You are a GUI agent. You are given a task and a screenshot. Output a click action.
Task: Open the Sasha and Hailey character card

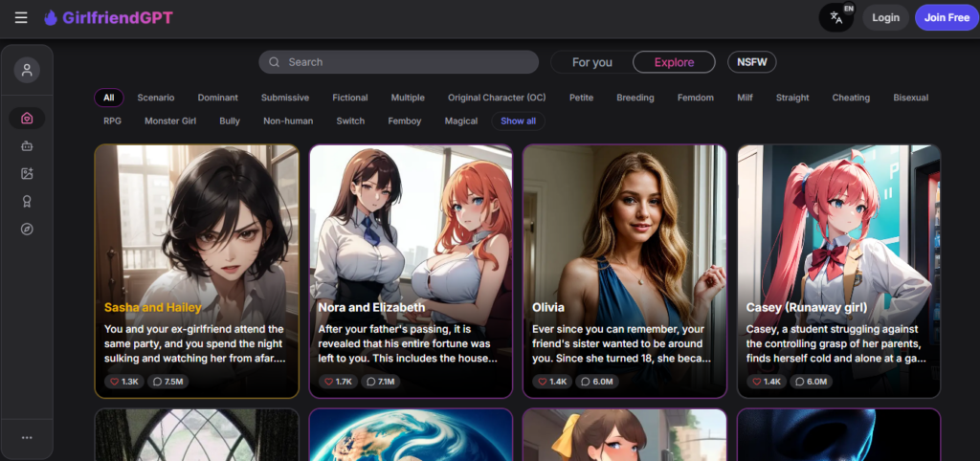coord(197,271)
